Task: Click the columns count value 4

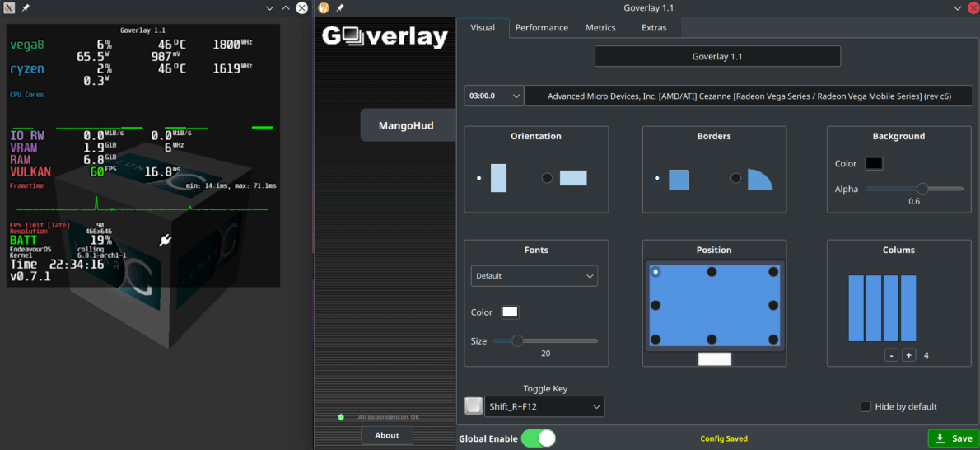Action: [x=926, y=355]
